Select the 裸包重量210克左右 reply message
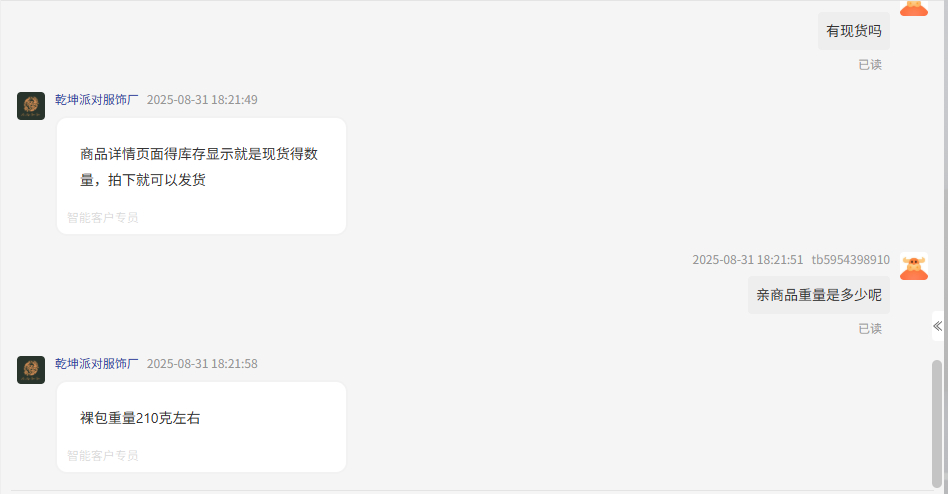This screenshot has height=494, width=948. pos(201,427)
